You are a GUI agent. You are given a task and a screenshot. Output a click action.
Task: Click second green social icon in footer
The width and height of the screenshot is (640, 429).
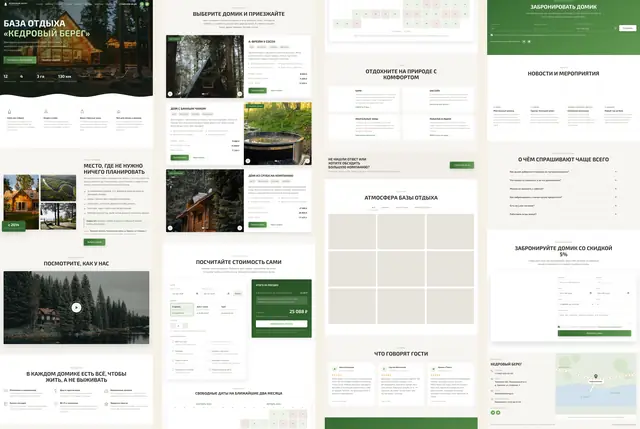498,413
